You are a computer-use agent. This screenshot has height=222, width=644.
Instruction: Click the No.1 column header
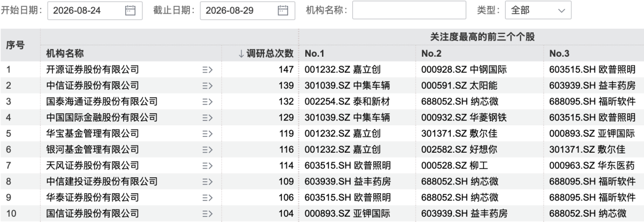pos(315,54)
